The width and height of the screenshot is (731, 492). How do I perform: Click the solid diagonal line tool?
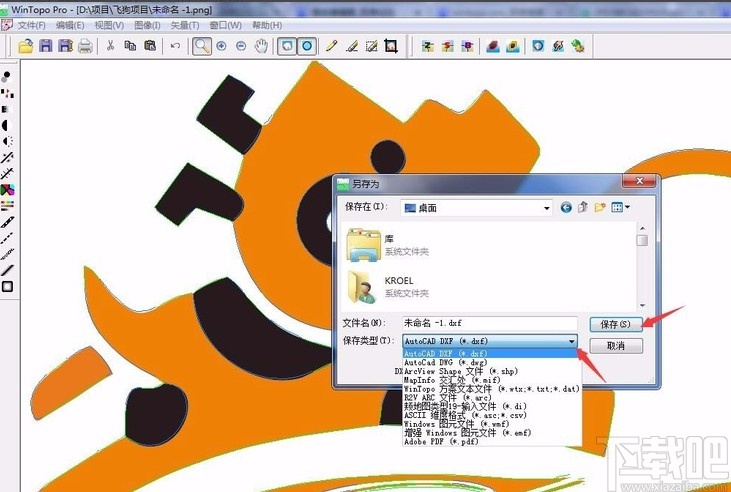[7, 270]
